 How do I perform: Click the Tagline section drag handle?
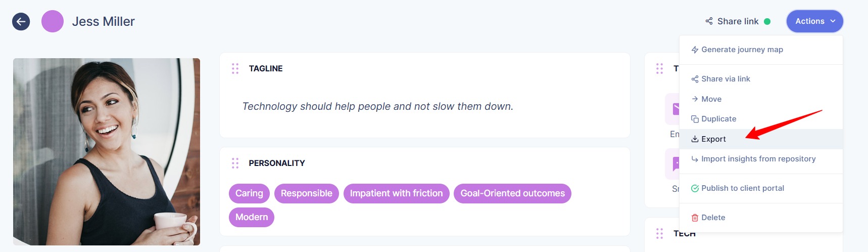[235, 69]
